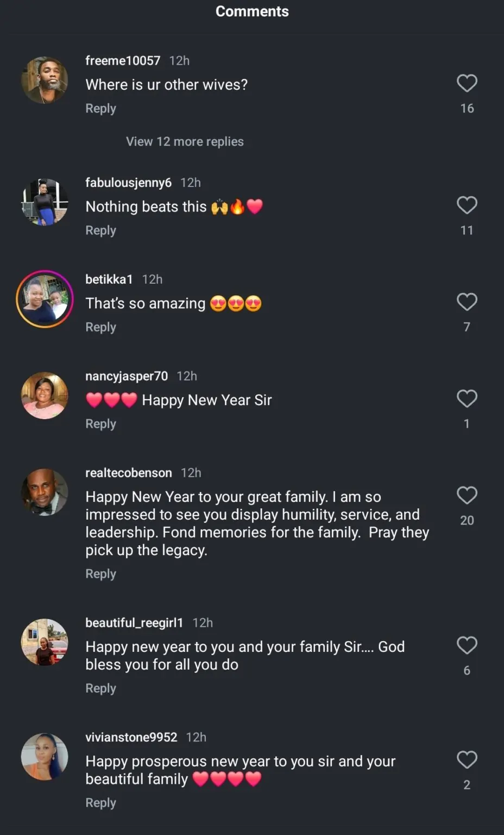Image resolution: width=504 pixels, height=835 pixels.
Task: Open freeme10057's profile picture
Action: click(x=45, y=80)
